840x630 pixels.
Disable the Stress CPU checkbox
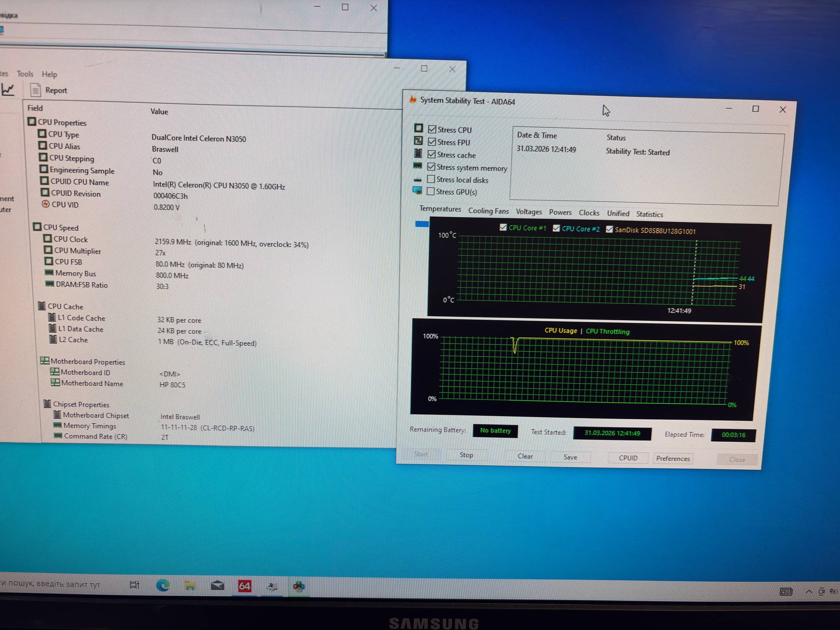pyautogui.click(x=432, y=129)
